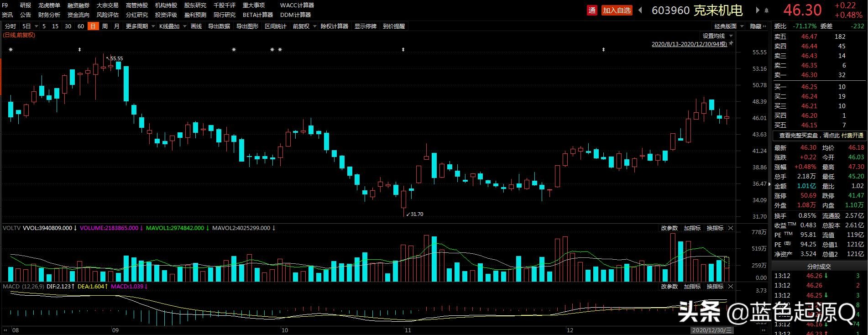The height and width of the screenshot is (335, 868).
Task: Open the 经典版面 layout dropdown
Action: (729, 26)
